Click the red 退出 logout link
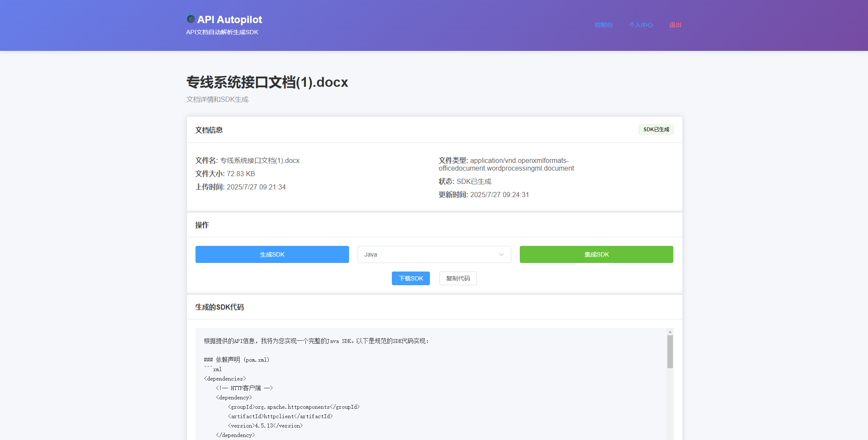868x440 pixels. (675, 25)
